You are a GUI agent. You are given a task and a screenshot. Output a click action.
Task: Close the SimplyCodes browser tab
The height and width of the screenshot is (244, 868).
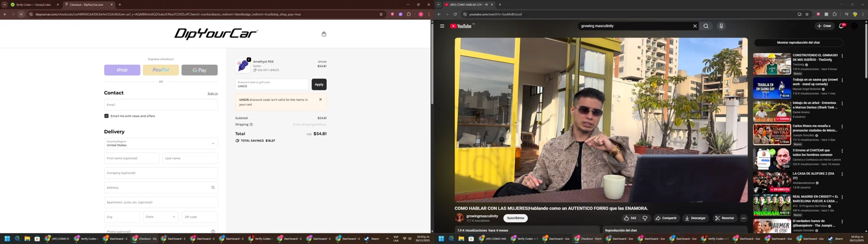click(57, 5)
